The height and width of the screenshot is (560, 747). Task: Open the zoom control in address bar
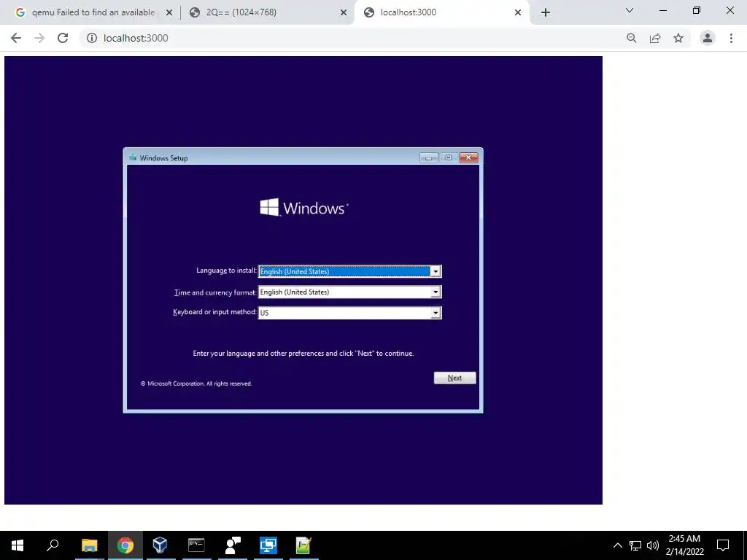[632, 38]
